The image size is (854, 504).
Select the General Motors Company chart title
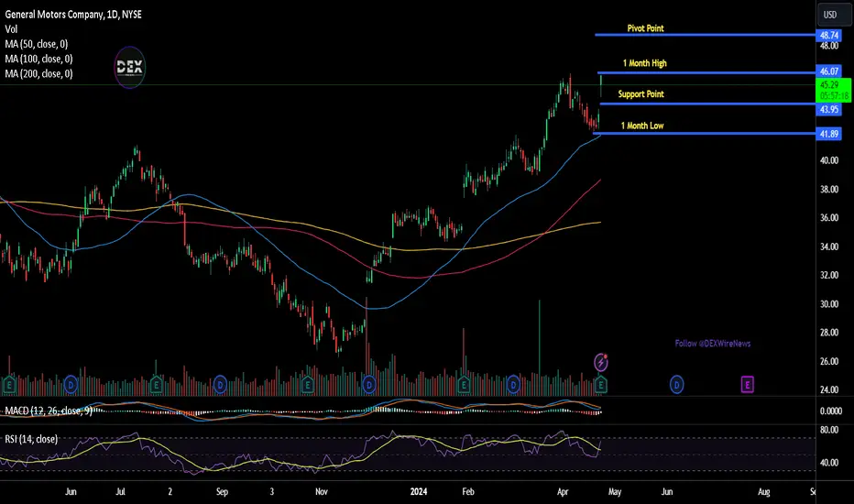pos(73,14)
